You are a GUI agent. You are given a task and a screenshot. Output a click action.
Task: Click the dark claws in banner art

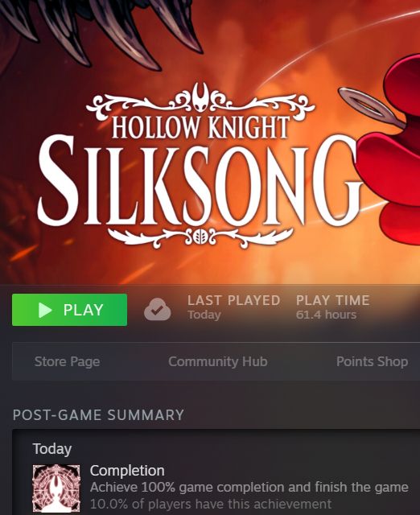[105, 30]
